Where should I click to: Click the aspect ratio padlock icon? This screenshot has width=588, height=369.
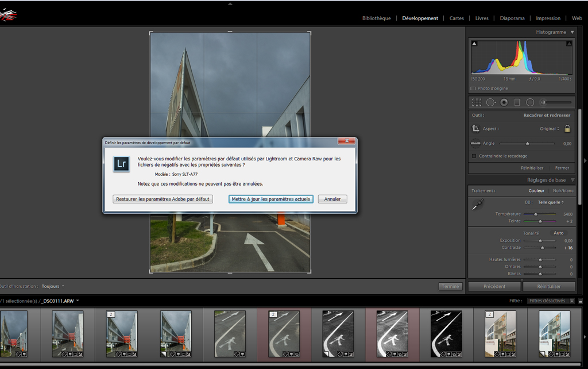(567, 129)
